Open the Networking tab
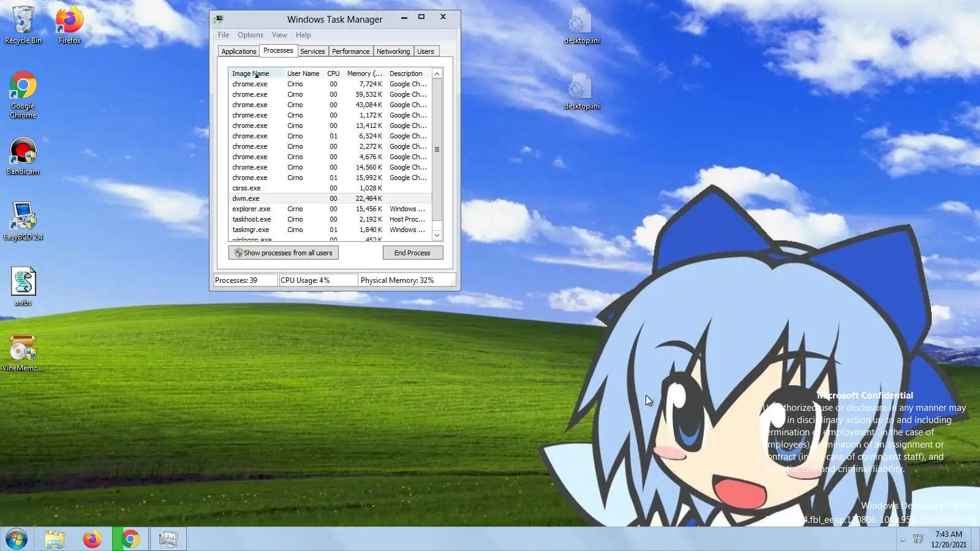Viewport: 980px width, 551px height. point(393,51)
